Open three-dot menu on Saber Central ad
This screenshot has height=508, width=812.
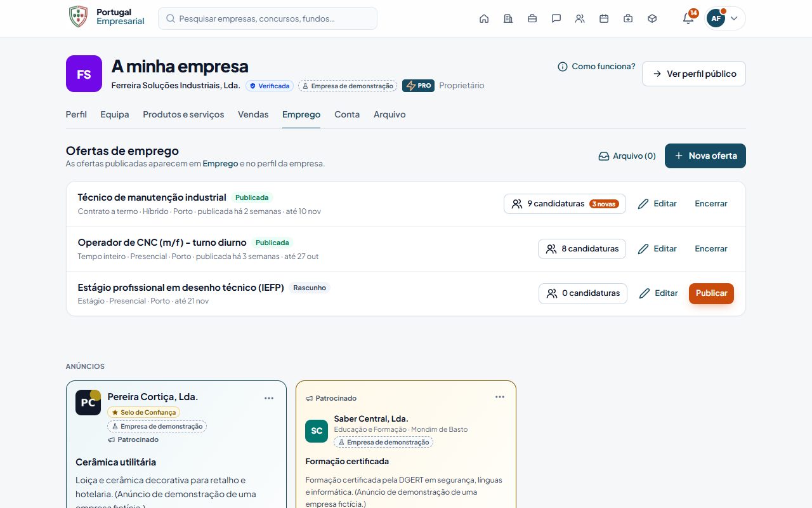coord(500,397)
